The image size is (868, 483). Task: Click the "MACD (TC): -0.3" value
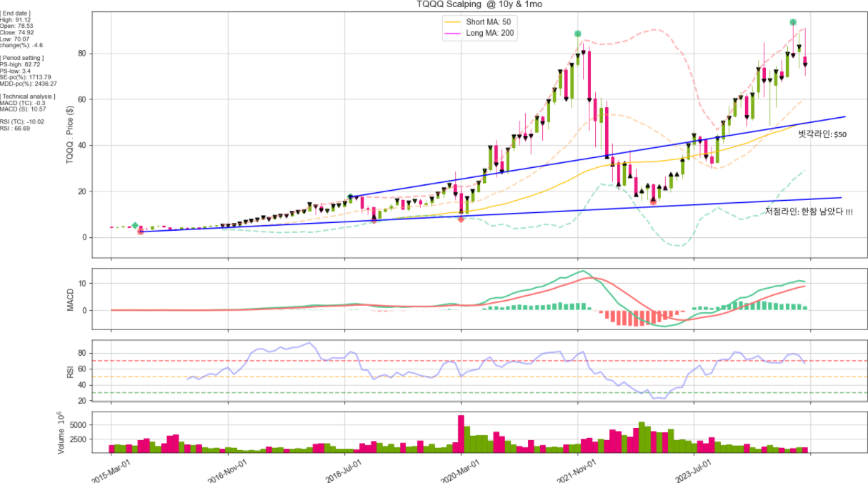click(x=23, y=103)
